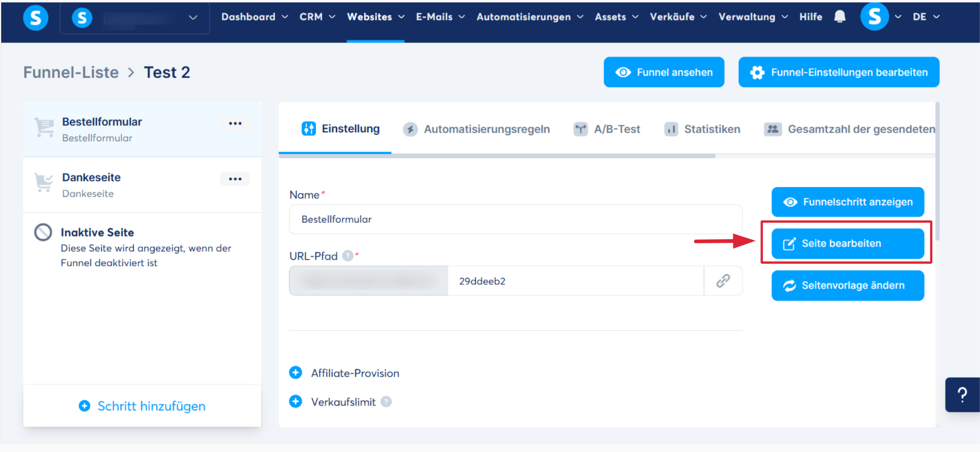Click the Inaktive Seite prohibited icon
This screenshot has height=452, width=980.
(43, 232)
